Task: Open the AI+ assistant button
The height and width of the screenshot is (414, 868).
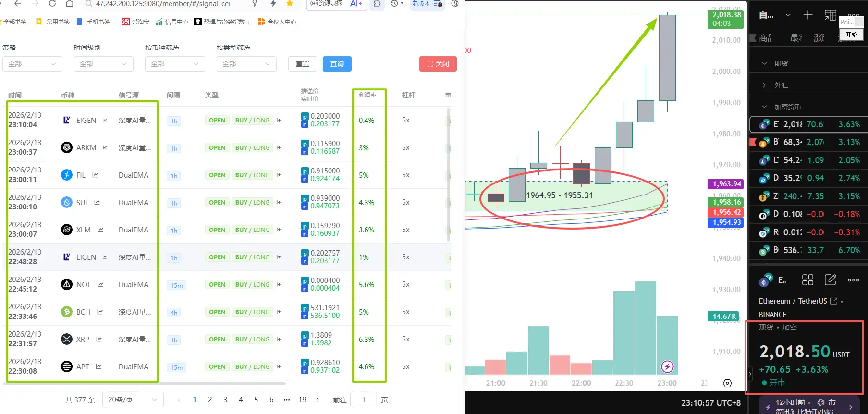Action: point(356,4)
